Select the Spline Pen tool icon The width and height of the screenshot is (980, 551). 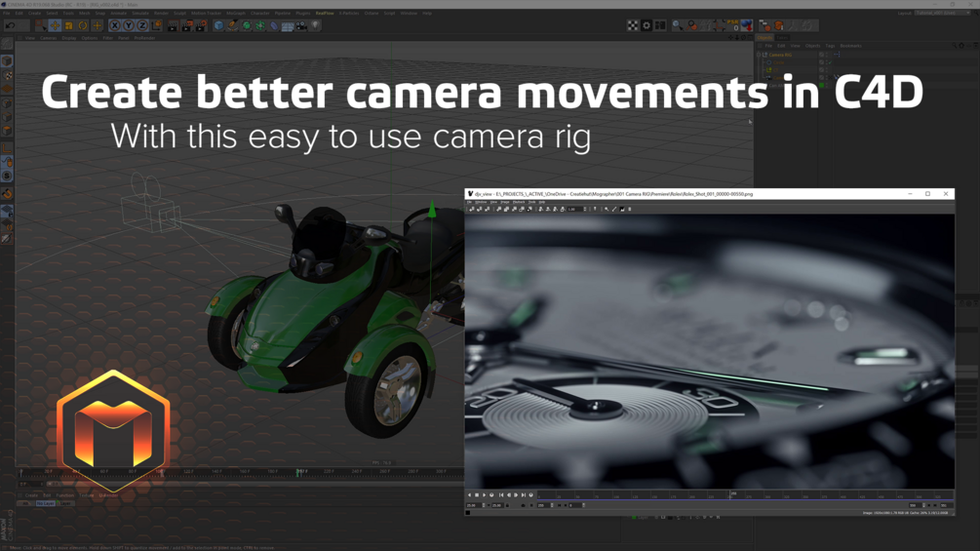[232, 25]
